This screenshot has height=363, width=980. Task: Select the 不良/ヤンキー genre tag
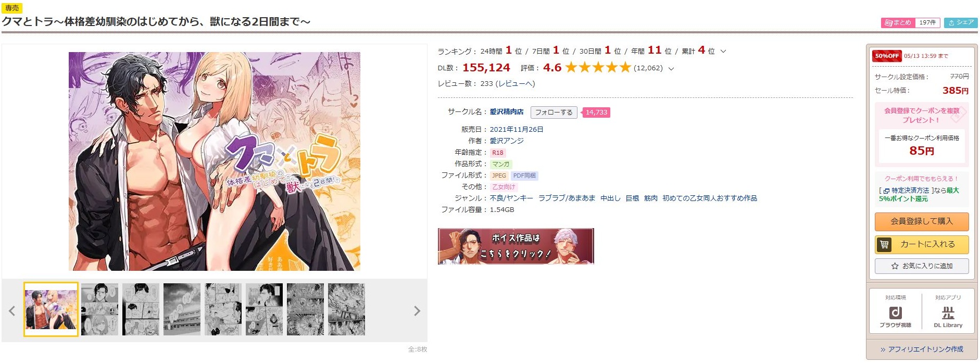pos(511,198)
